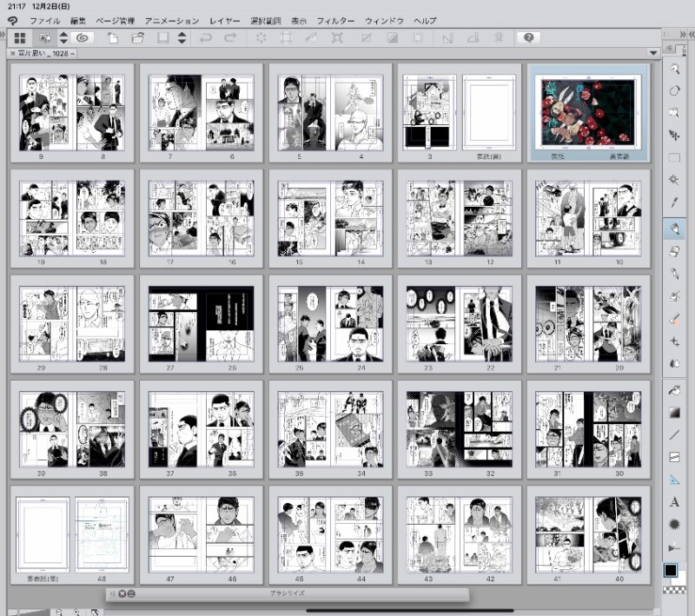This screenshot has width=695, height=616.
Task: Select the highlighted Pen tool
Action: coord(674,229)
